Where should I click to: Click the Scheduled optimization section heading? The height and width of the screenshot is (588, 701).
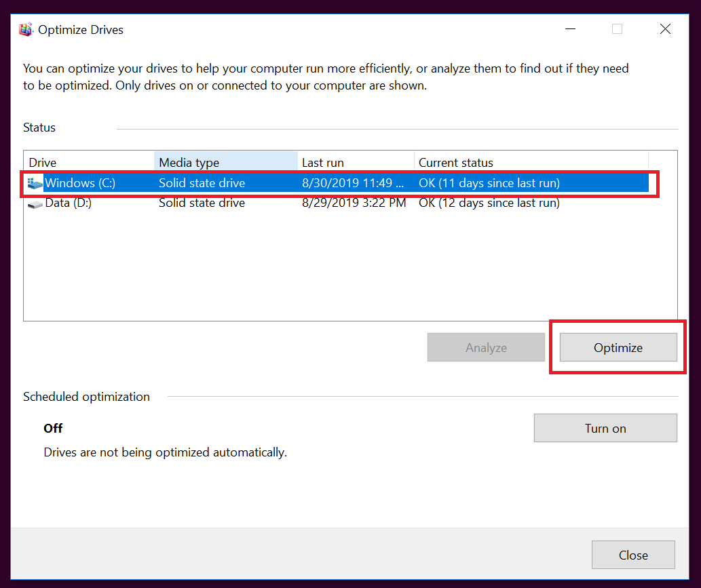(86, 397)
